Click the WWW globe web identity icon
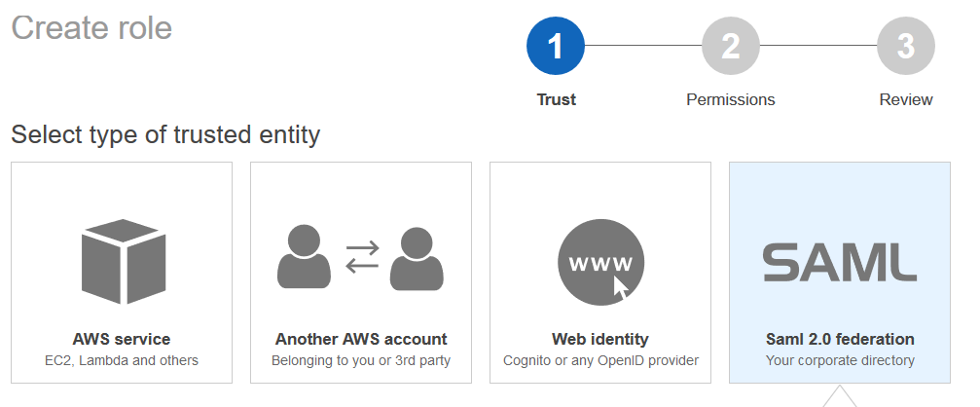Image resolution: width=980 pixels, height=407 pixels. [x=600, y=262]
